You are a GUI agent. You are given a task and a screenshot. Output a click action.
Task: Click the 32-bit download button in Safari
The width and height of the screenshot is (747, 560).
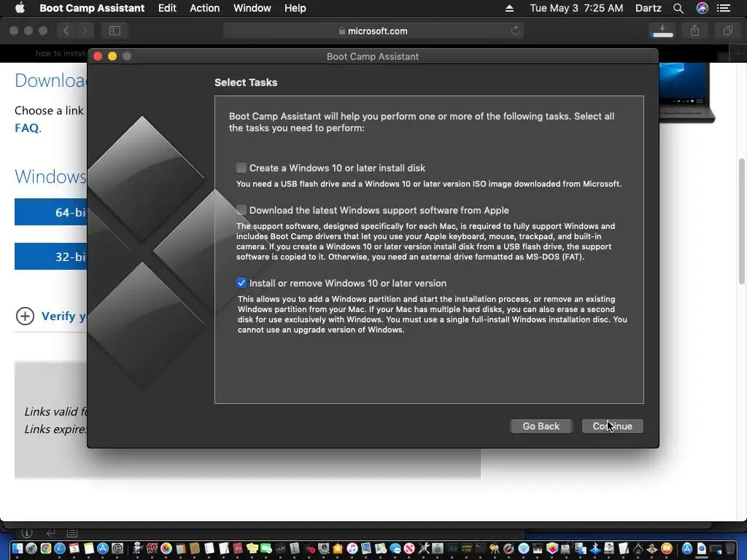pyautogui.click(x=51, y=256)
